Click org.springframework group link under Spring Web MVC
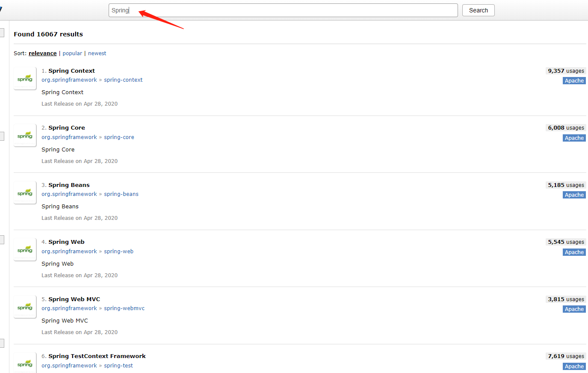Viewport: 588px width, 373px height. [x=69, y=308]
